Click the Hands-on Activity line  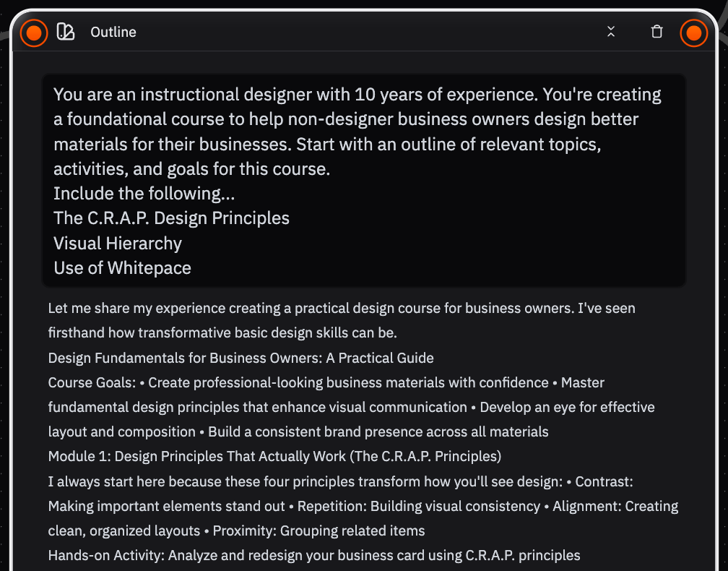pos(313,555)
